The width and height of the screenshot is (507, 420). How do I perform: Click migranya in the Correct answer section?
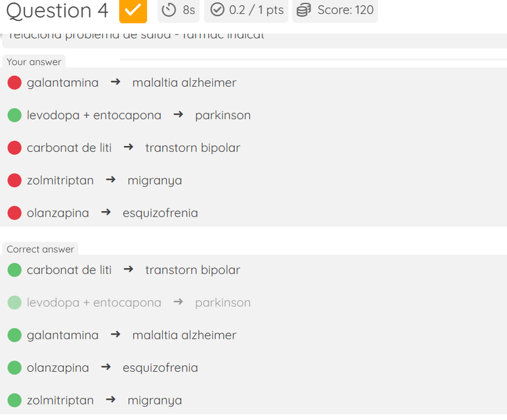(155, 400)
